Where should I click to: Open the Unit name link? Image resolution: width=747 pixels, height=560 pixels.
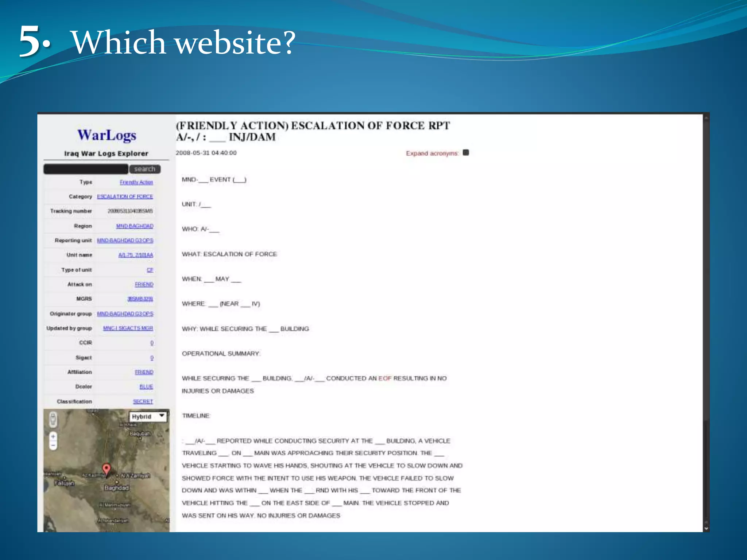tap(136, 255)
